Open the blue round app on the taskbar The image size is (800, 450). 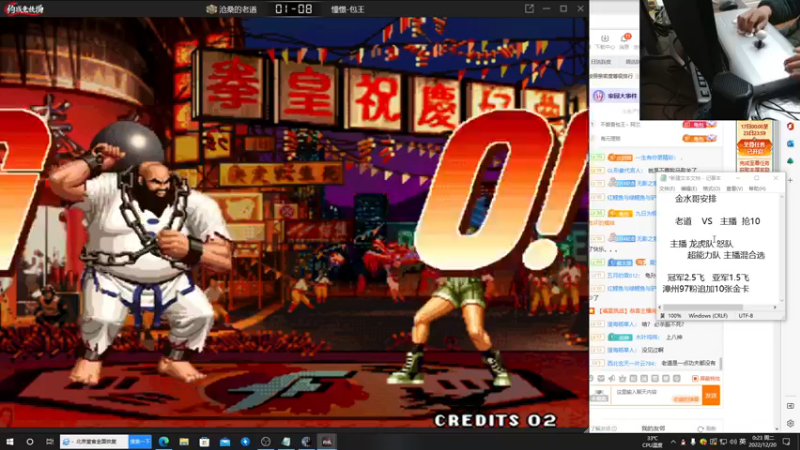(x=245, y=441)
